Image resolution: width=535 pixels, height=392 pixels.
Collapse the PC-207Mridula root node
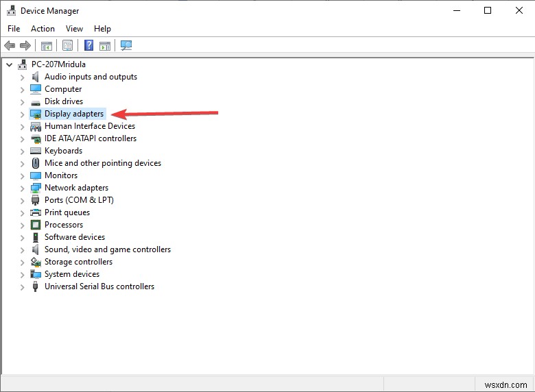click(x=9, y=64)
